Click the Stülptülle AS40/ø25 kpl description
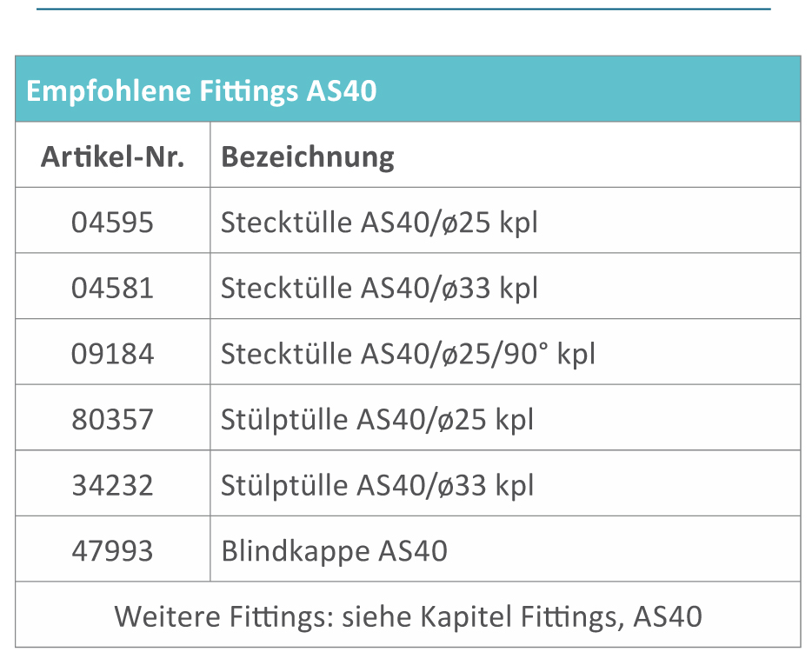The width and height of the screenshot is (812, 652). click(376, 420)
